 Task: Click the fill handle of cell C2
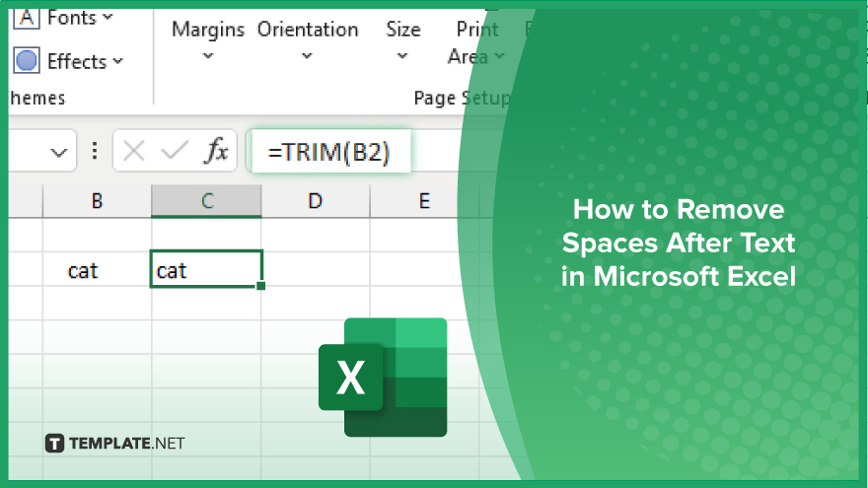[x=260, y=286]
